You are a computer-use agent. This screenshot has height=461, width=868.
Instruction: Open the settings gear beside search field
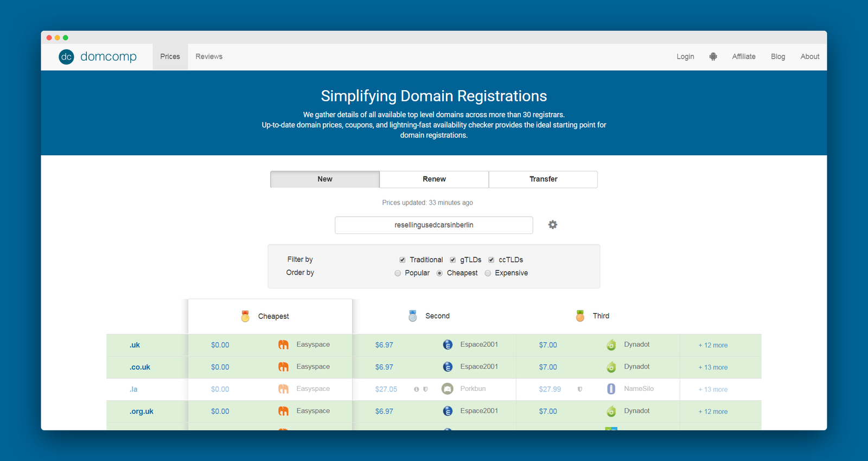(x=552, y=225)
